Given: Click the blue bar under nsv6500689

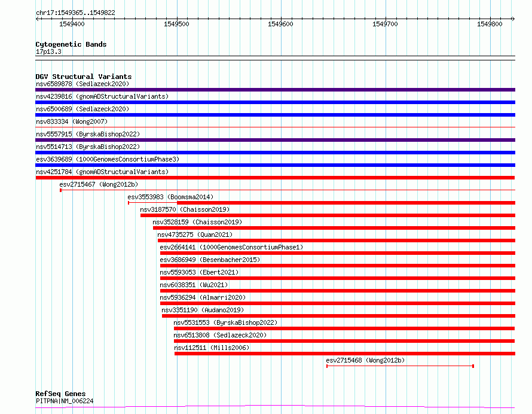Looking at the screenshot, I should coord(275,115).
